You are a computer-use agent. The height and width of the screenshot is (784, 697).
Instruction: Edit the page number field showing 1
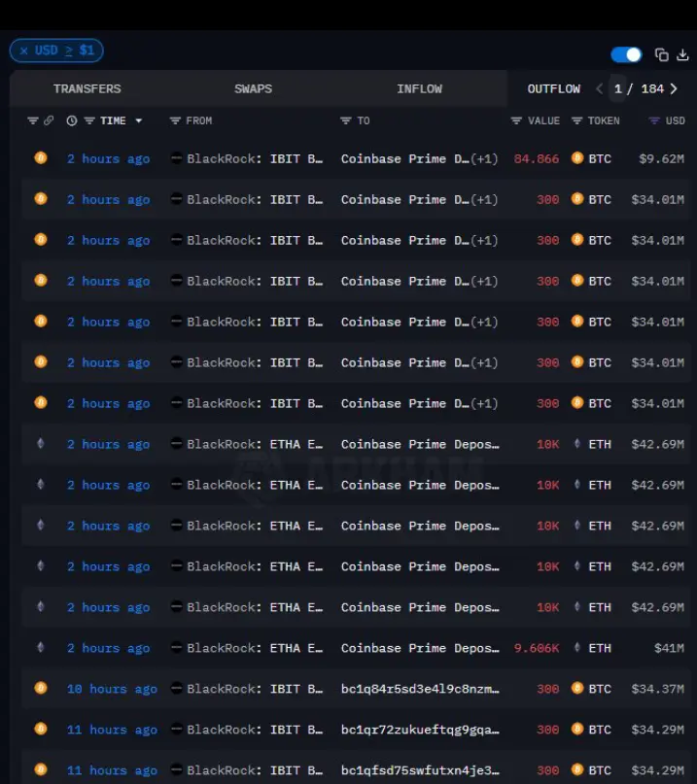point(618,89)
